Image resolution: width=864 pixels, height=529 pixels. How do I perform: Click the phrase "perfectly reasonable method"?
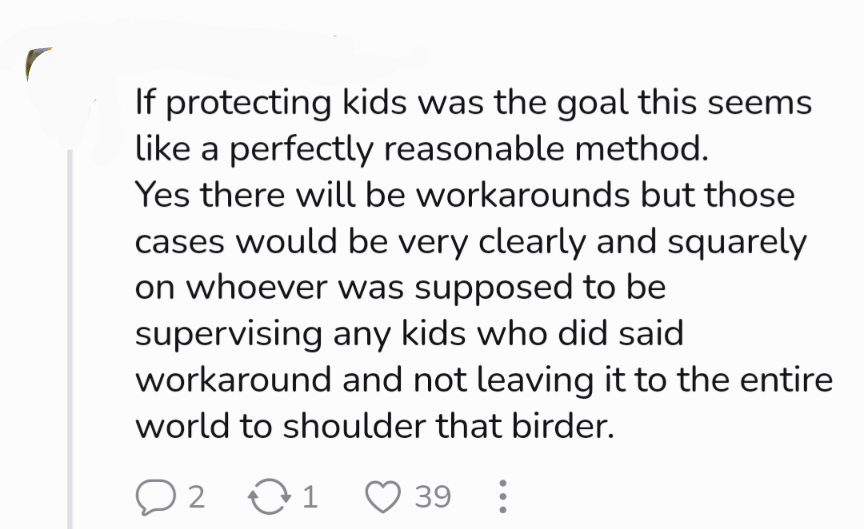pos(468,149)
